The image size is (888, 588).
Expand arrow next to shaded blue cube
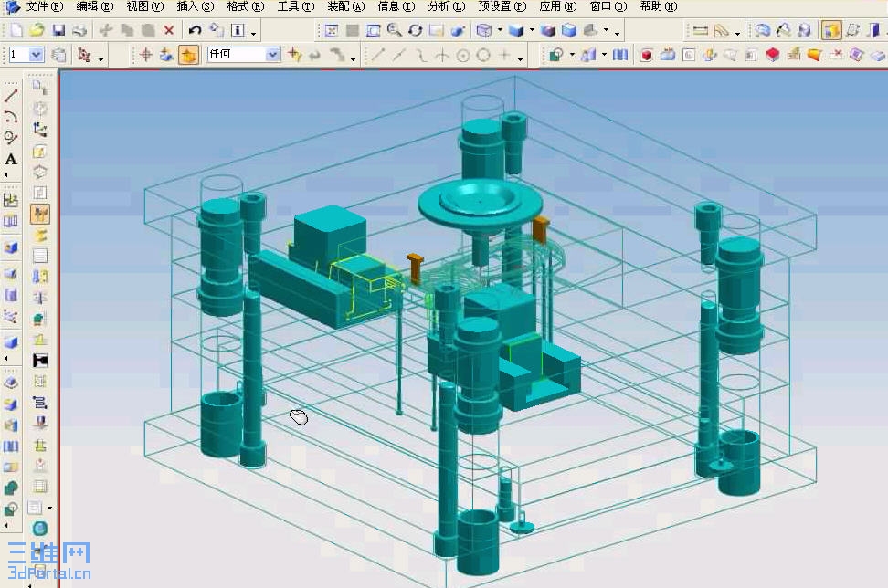click(532, 30)
